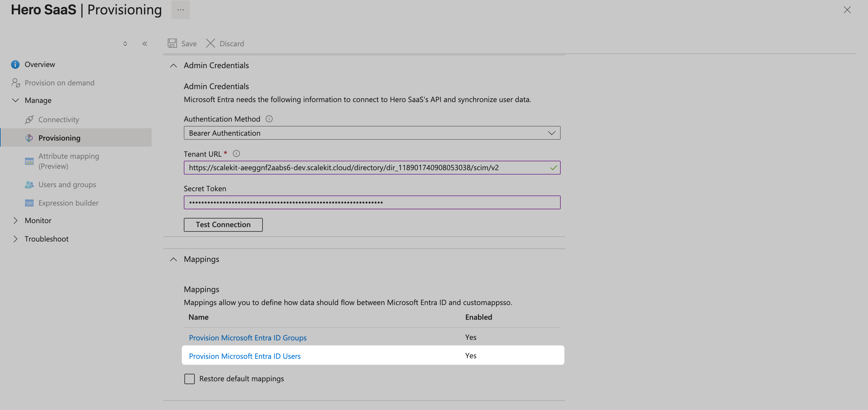
Task: Expand the Troubleshoot section
Action: (x=15, y=239)
